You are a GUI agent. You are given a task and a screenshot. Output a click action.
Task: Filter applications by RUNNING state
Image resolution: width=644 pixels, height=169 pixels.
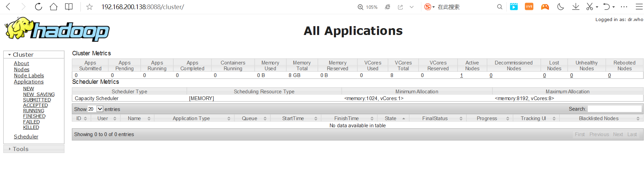pos(34,111)
